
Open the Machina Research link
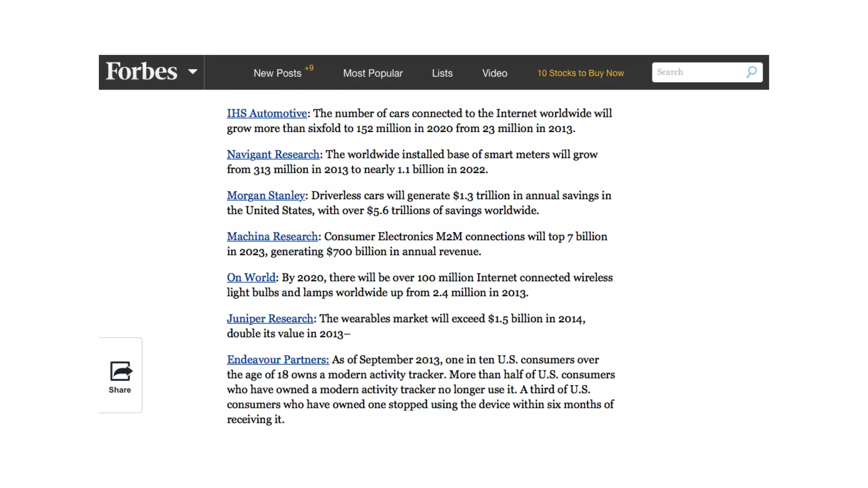click(272, 237)
